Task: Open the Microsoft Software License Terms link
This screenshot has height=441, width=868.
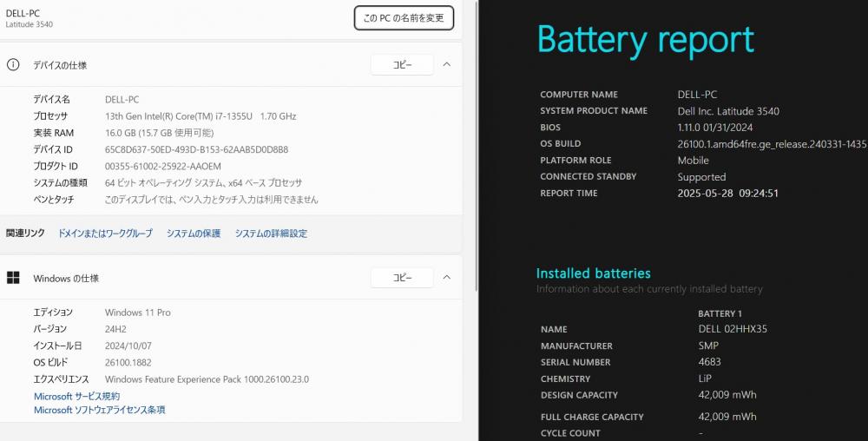Action: (x=100, y=410)
